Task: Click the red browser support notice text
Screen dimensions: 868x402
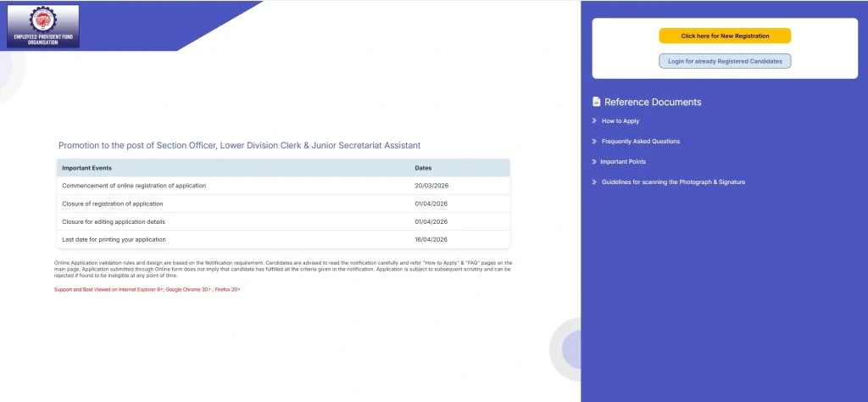Action: click(147, 289)
